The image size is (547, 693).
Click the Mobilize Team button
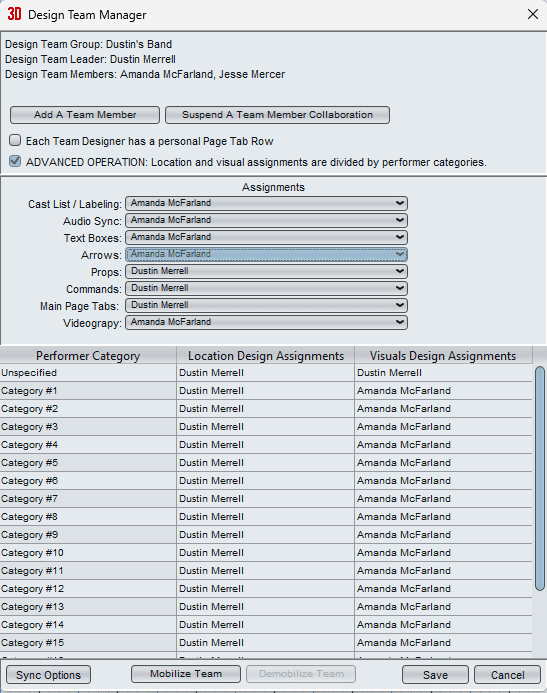[186, 674]
